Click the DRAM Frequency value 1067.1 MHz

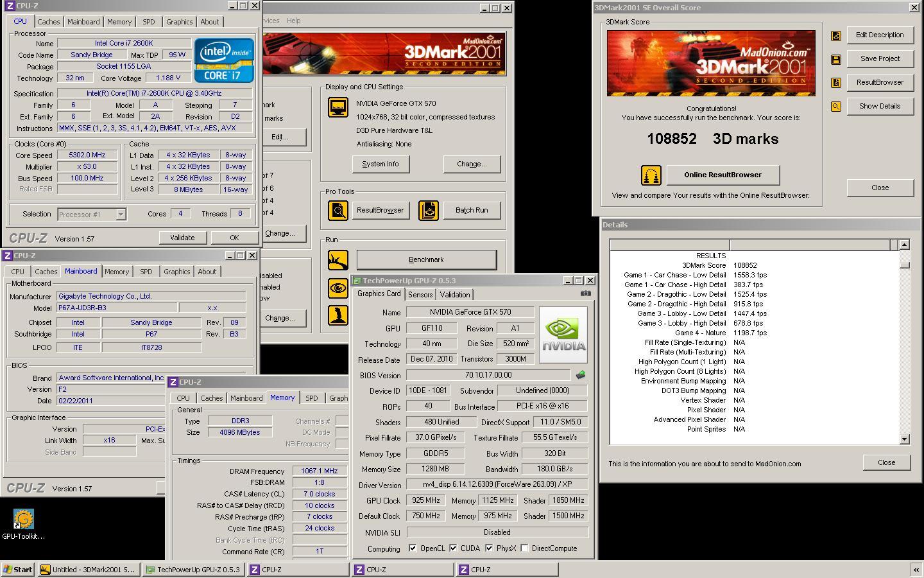(x=320, y=471)
